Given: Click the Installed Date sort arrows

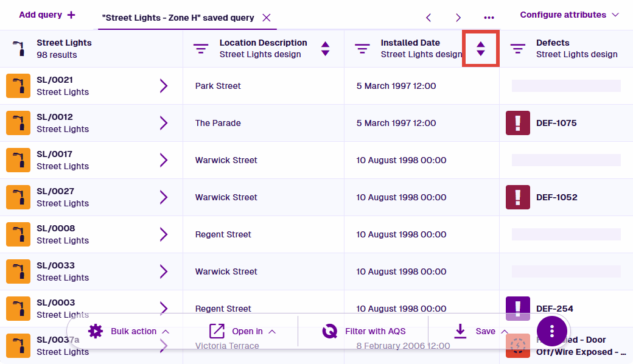Looking at the screenshot, I should pyautogui.click(x=481, y=49).
